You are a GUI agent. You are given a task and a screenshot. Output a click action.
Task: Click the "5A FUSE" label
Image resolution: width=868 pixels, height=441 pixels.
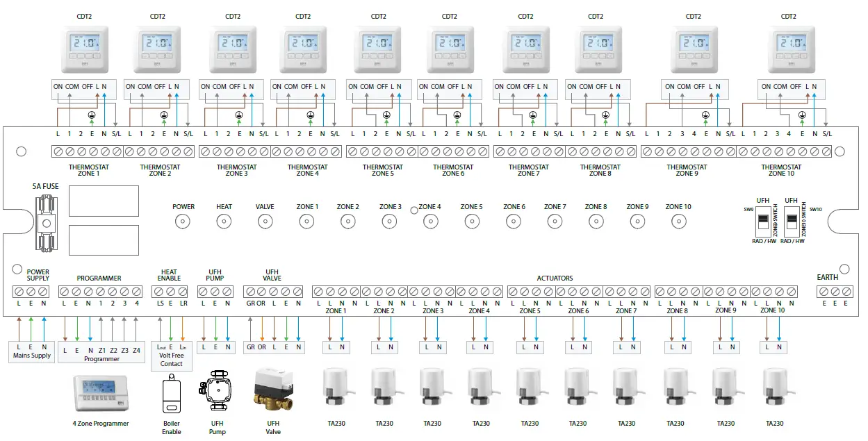coord(46,187)
